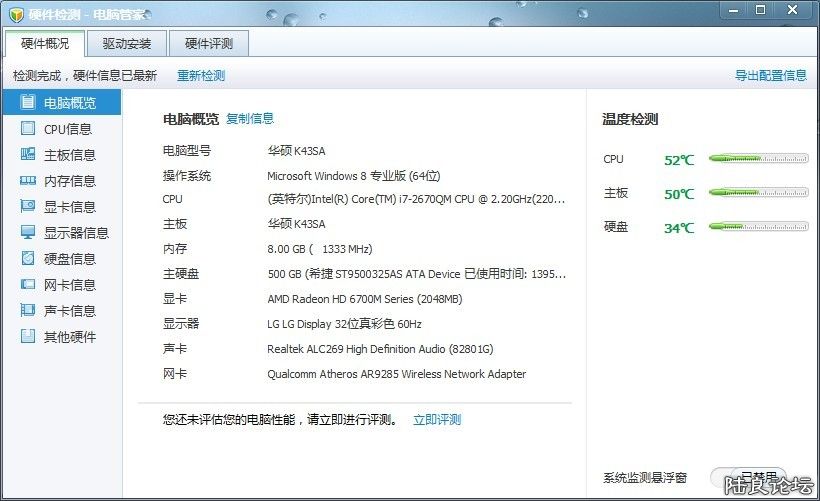Image resolution: width=820 pixels, height=501 pixels.
Task: Click the 声卡信息 sound card icon
Action: coord(28,311)
